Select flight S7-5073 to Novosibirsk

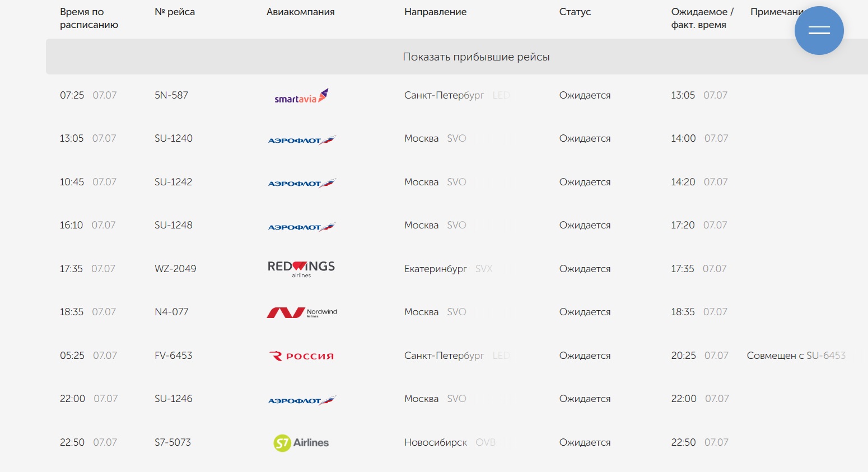172,442
